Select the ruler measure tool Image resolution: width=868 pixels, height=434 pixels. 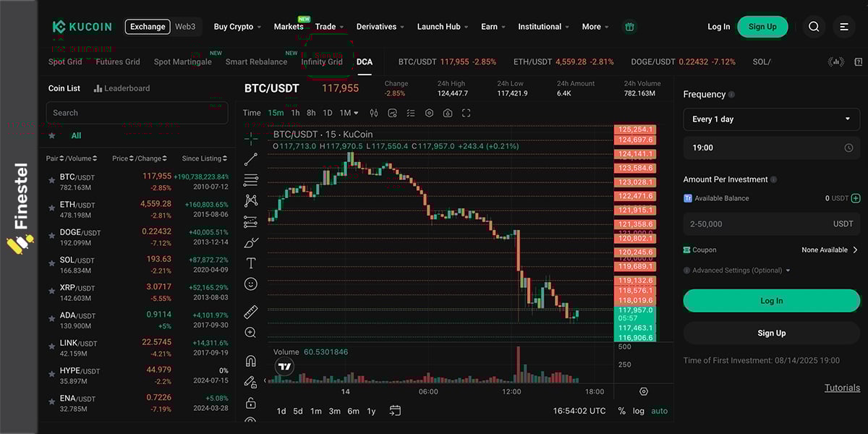(x=251, y=312)
